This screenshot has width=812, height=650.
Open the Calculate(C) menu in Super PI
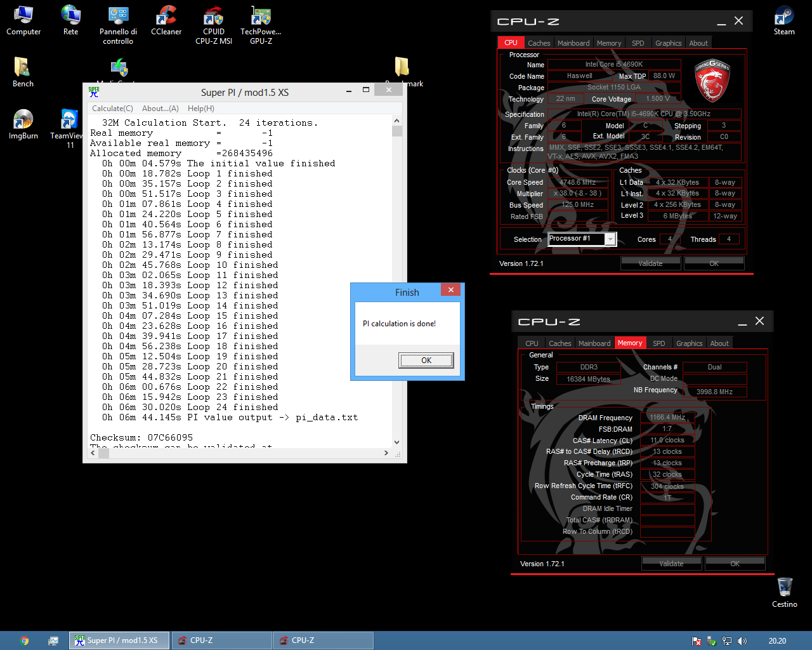(x=112, y=109)
